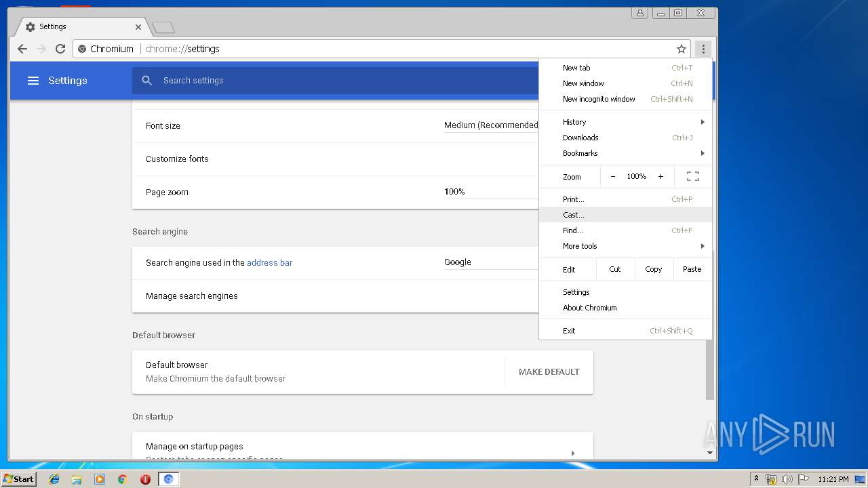Click Cut in the Edit row
The height and width of the screenshot is (488, 868).
pos(615,269)
